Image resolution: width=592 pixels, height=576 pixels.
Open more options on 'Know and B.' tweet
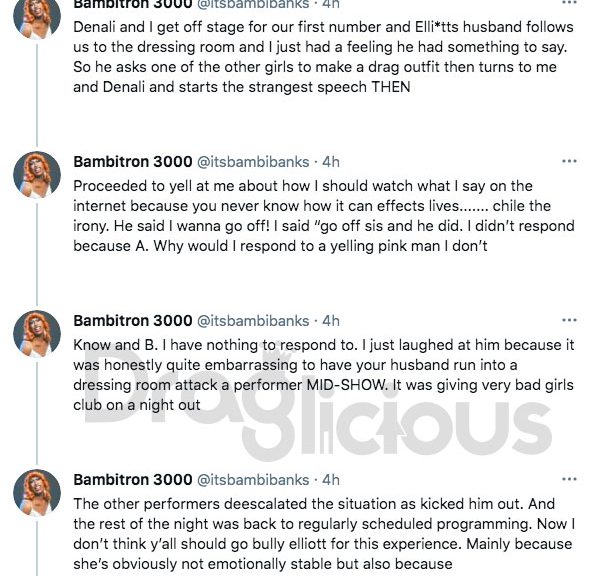(x=569, y=320)
